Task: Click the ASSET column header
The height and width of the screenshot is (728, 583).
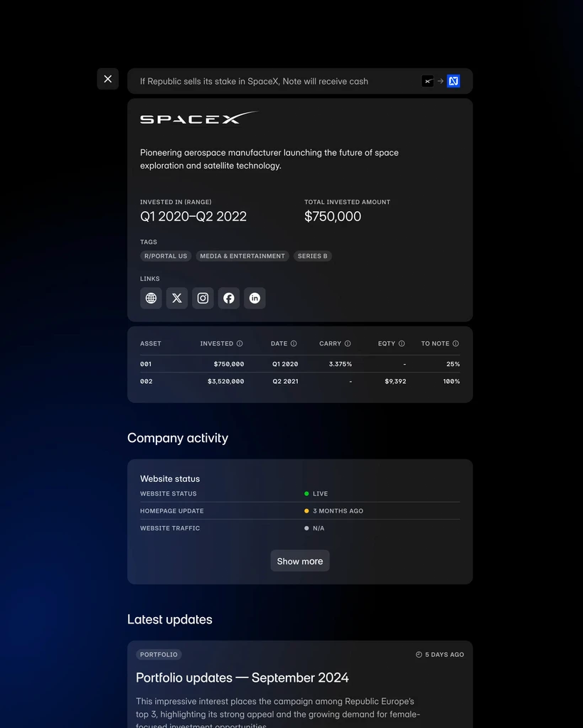Action: tap(151, 343)
